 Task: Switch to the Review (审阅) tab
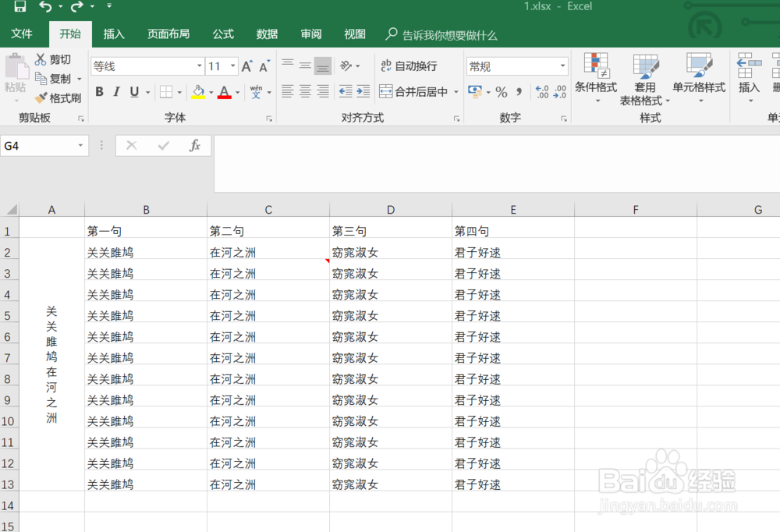click(x=311, y=34)
